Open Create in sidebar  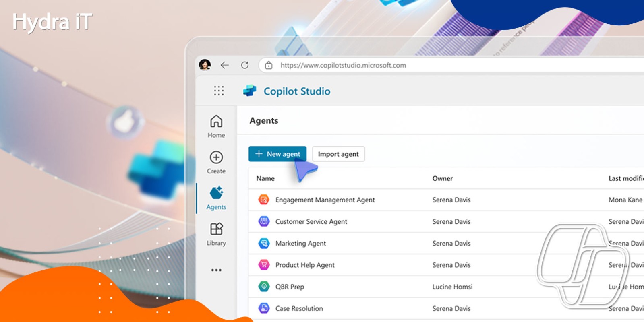click(x=216, y=162)
